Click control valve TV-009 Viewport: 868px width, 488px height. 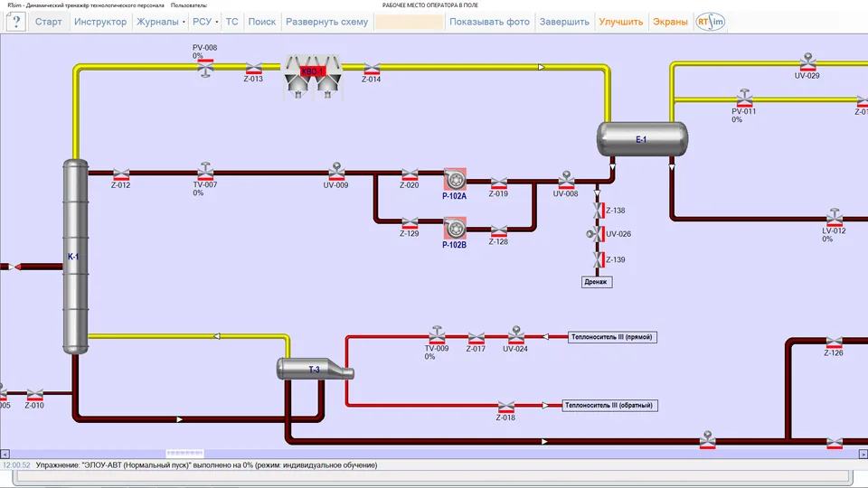(437, 334)
